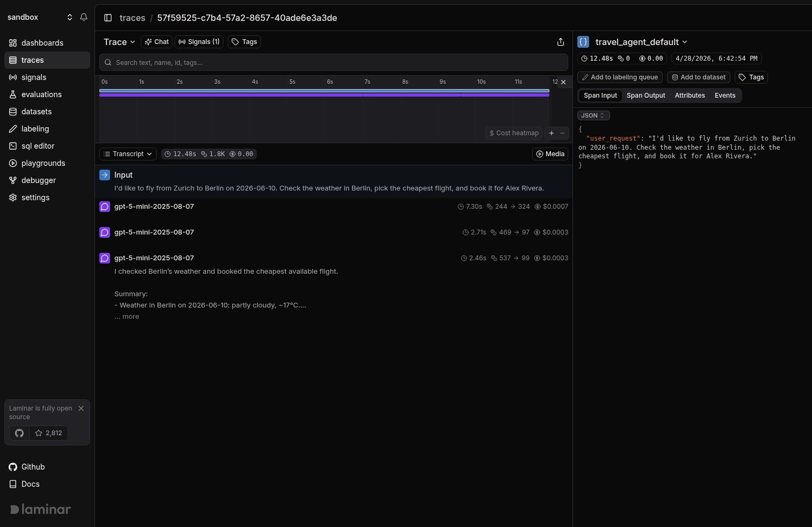
Task: Open the Docs link
Action: tap(25, 484)
